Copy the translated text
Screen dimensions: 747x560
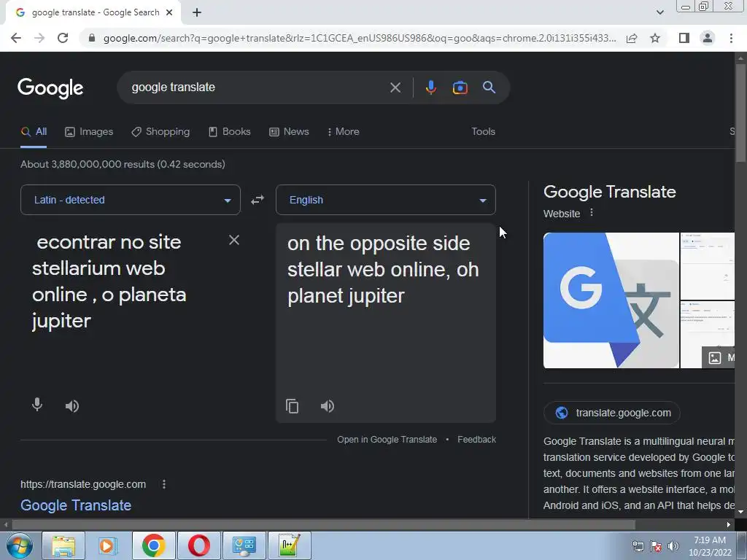(292, 406)
